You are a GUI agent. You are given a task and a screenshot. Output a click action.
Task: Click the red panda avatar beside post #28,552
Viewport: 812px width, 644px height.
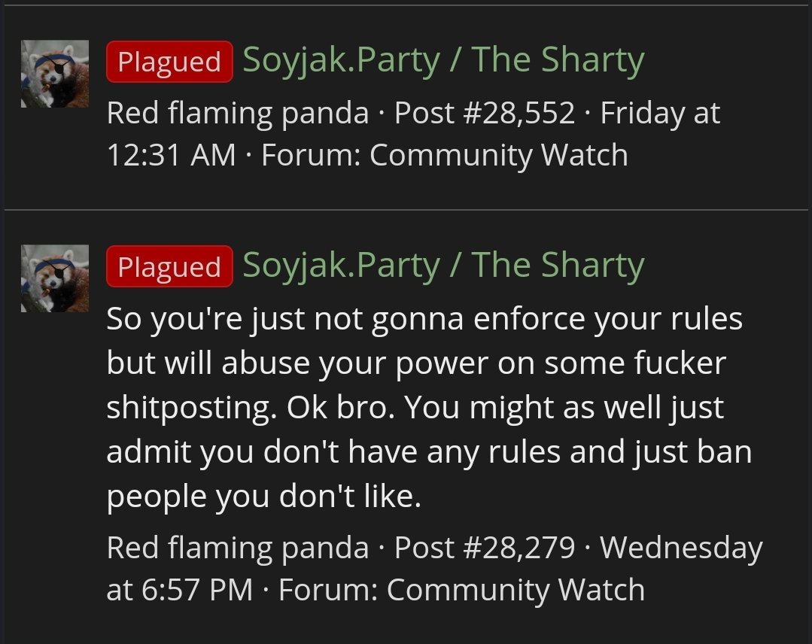click(x=54, y=74)
